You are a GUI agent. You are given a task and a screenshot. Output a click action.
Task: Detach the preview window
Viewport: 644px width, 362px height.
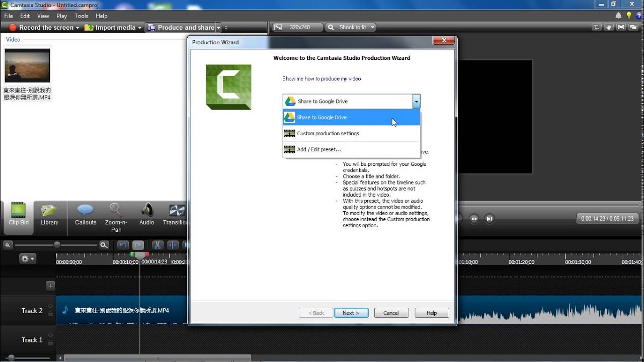tap(633, 28)
